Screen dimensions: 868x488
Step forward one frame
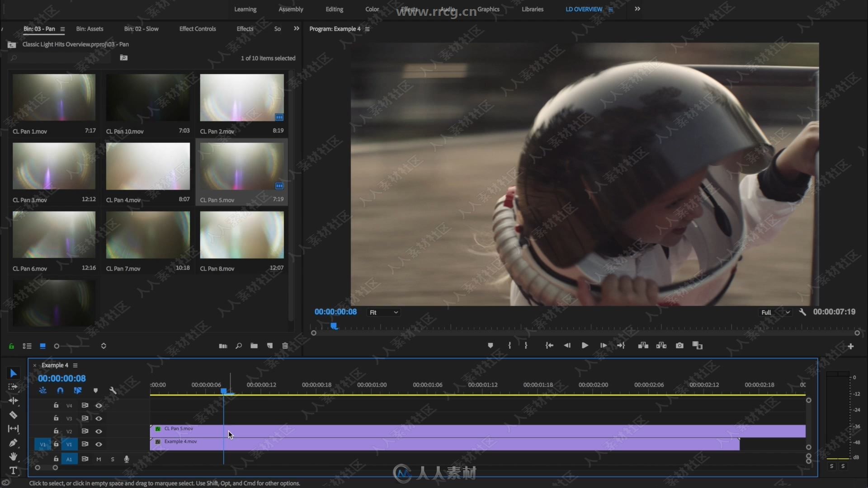pyautogui.click(x=603, y=346)
